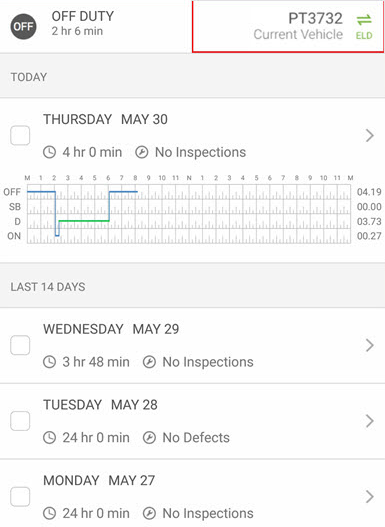The height and width of the screenshot is (527, 385).
Task: Open the PT3732 Current Vehicle selector
Action: pyautogui.click(x=288, y=26)
